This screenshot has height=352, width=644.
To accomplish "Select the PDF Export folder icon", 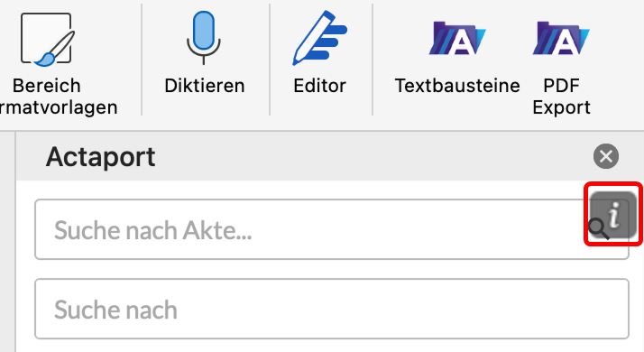I will [x=561, y=38].
